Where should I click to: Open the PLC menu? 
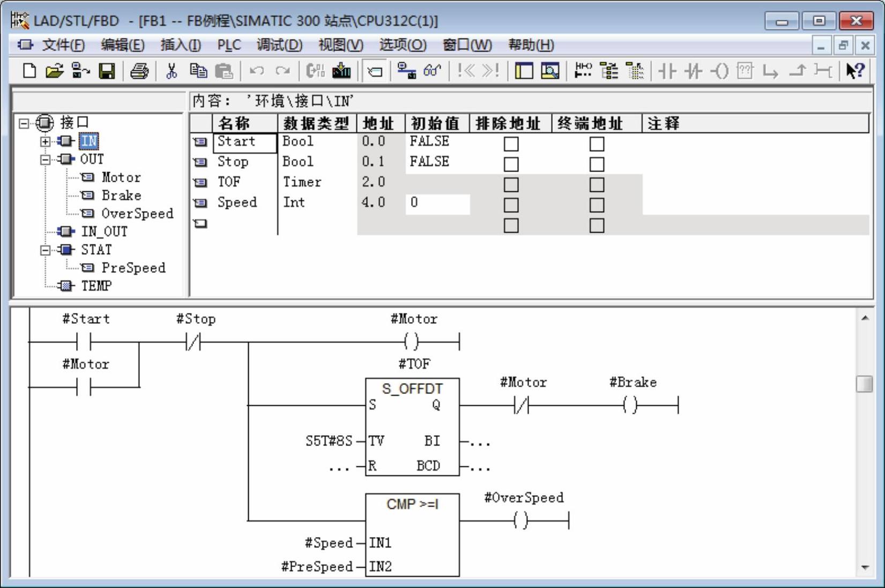pyautogui.click(x=229, y=45)
